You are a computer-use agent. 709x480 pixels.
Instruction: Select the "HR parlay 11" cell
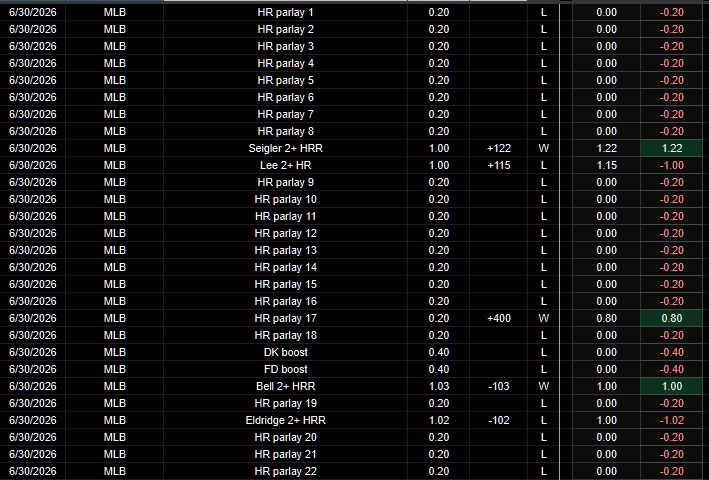tap(285, 216)
